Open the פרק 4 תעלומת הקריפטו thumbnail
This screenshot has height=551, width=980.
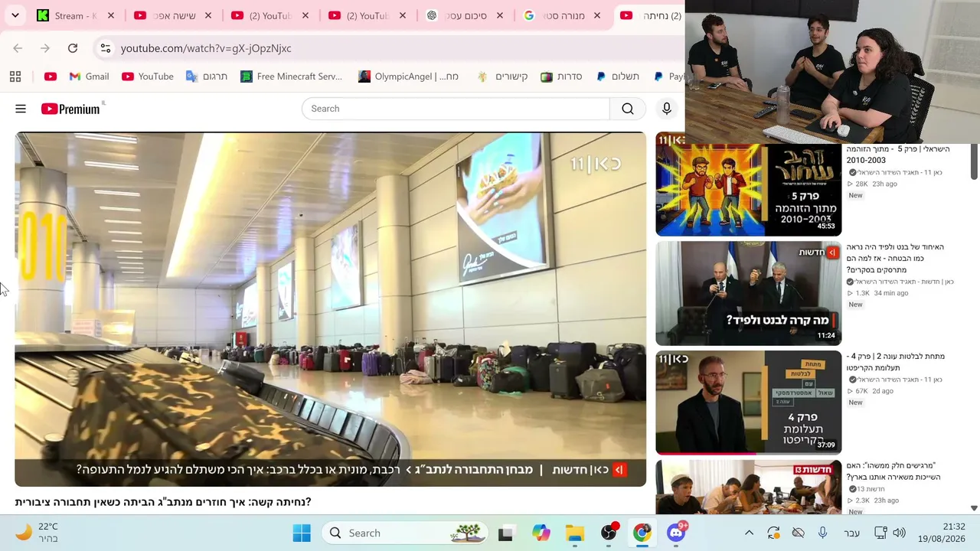click(748, 403)
